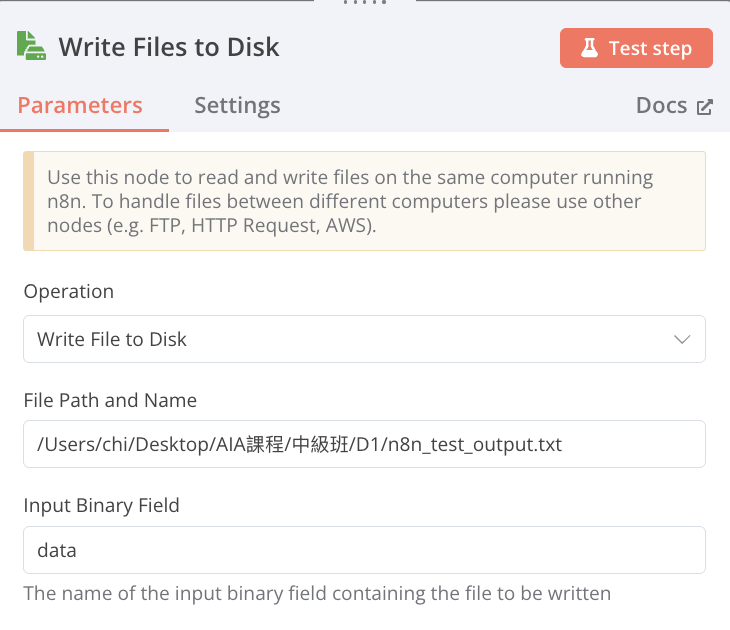Click the Input Binary Field "data" textbox
Image resolution: width=730 pixels, height=630 pixels.
click(364, 550)
